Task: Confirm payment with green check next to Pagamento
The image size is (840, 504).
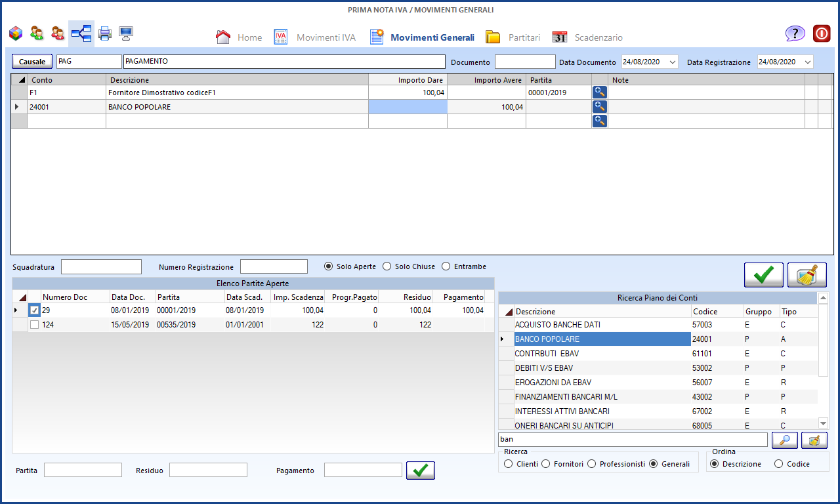Action: point(420,470)
